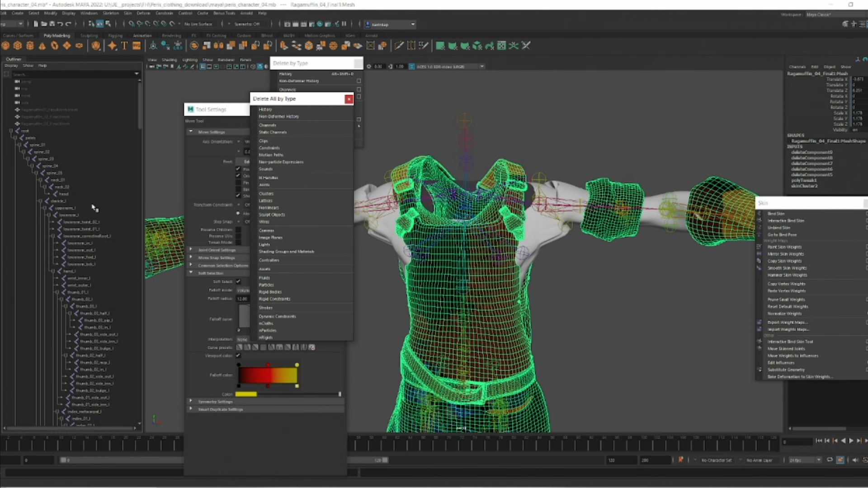This screenshot has height=488, width=868.
Task: Create a polygon cube from the shelf
Action: pyautogui.click(x=18, y=46)
